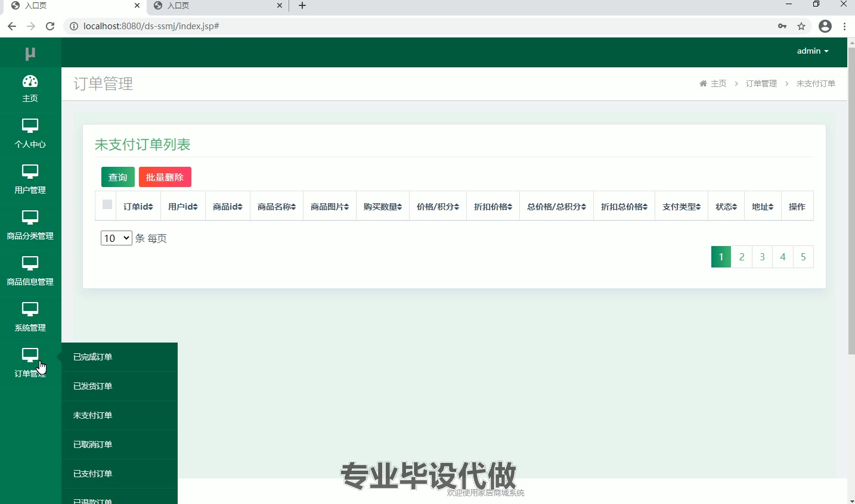
Task: Open the saved passwords key icon
Action: pyautogui.click(x=782, y=26)
